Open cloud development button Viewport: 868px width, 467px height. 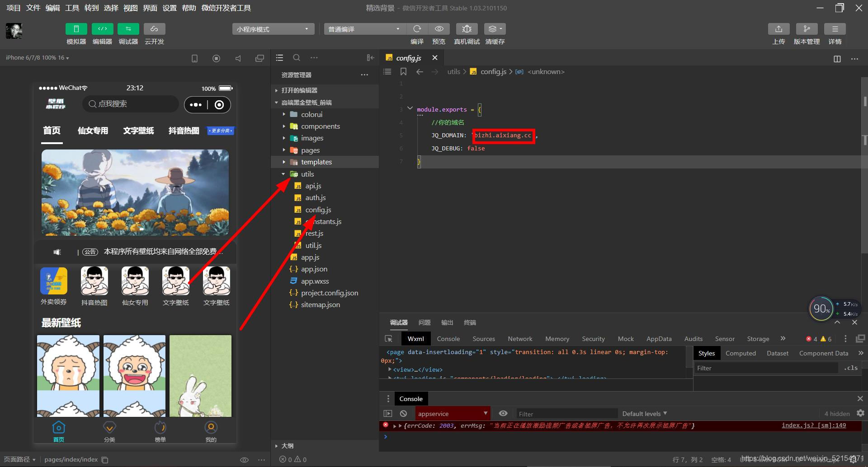point(154,29)
